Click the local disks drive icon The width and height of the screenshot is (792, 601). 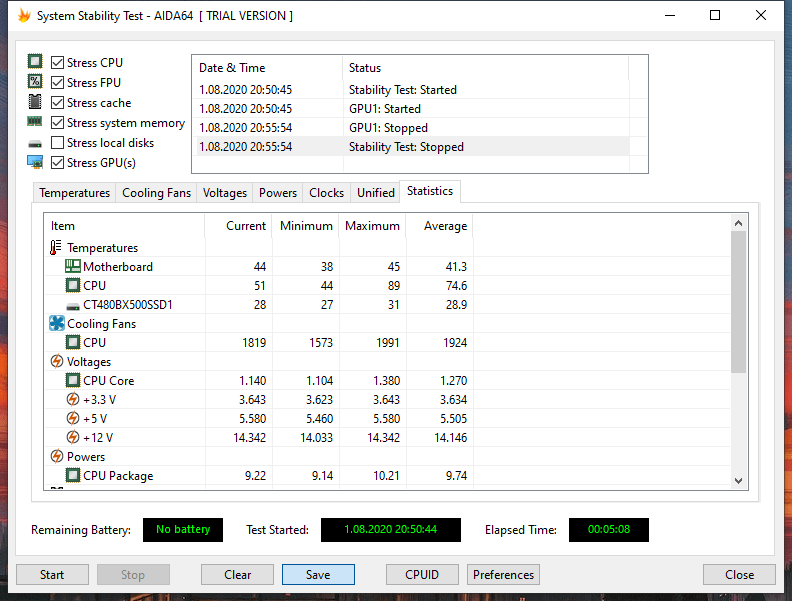35,144
